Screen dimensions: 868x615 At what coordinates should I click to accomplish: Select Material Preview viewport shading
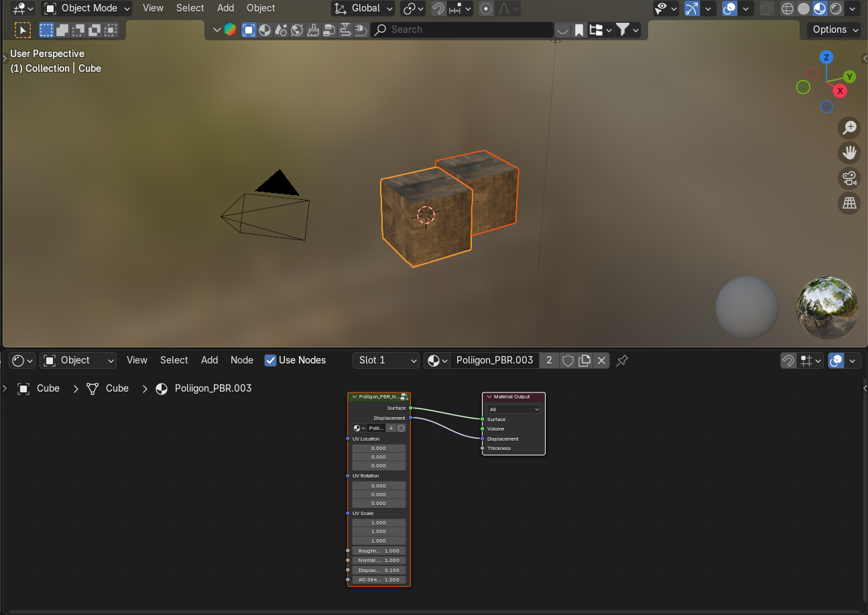(x=820, y=9)
